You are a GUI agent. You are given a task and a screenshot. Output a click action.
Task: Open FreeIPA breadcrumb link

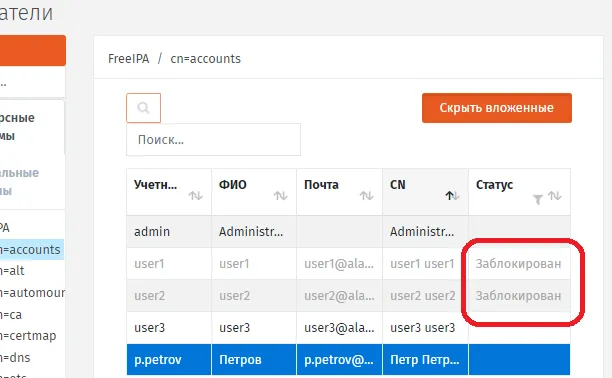[128, 59]
